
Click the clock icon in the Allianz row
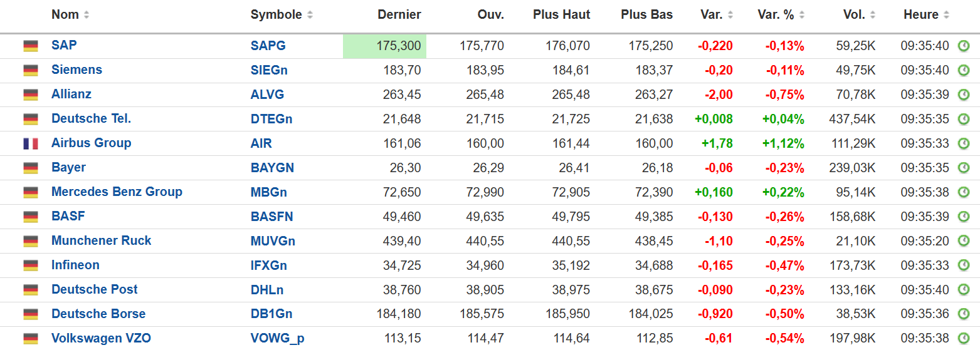pyautogui.click(x=964, y=95)
